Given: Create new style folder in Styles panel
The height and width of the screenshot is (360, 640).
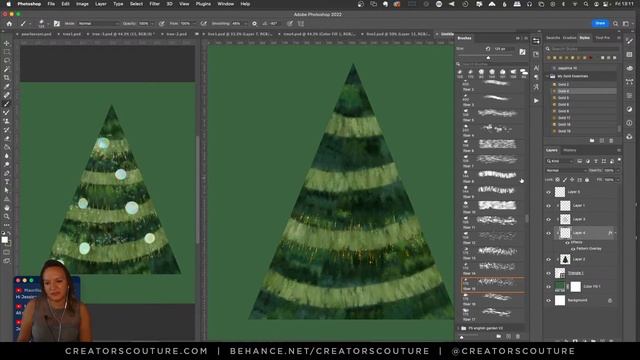Looking at the screenshot, I should 592,140.
